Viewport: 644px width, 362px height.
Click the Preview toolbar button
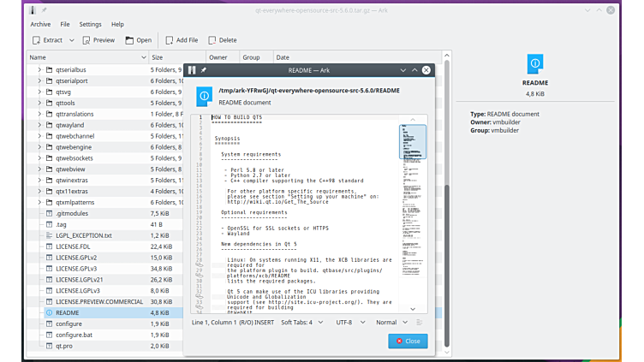point(86,40)
